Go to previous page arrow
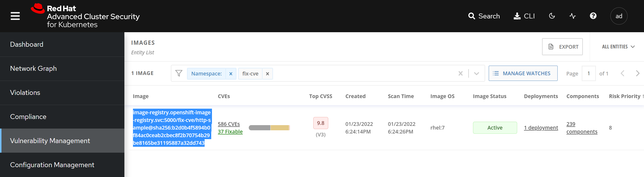This screenshot has width=644, height=177. click(622, 73)
